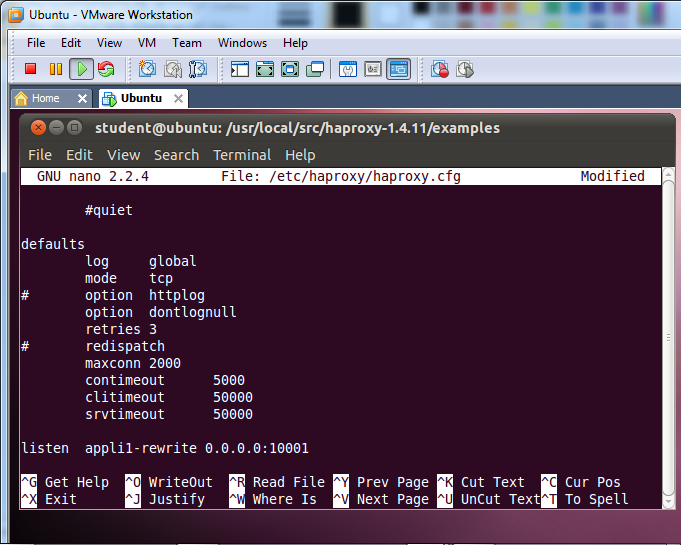Image resolution: width=681 pixels, height=545 pixels.
Task: Switch to the Home tab
Action: coord(51,99)
